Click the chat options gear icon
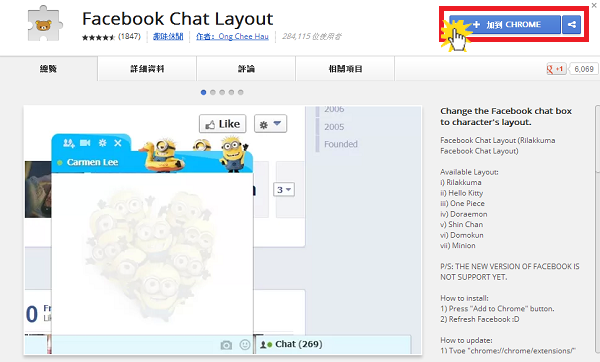 click(103, 143)
